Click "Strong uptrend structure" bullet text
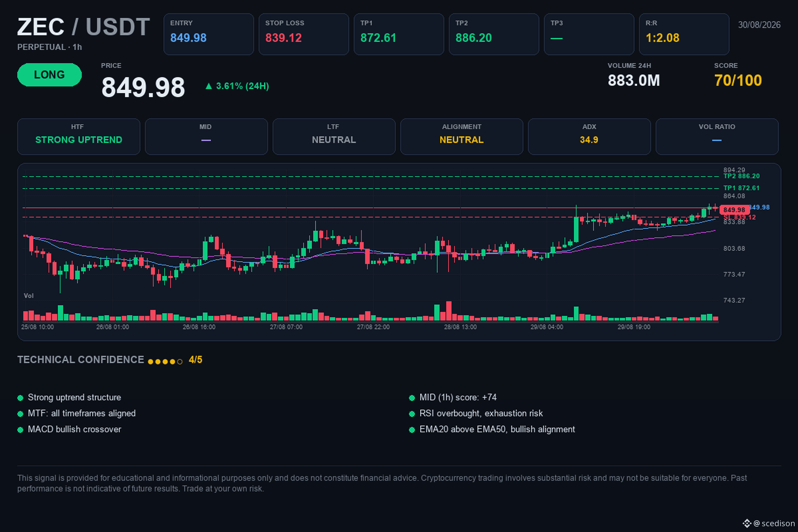798x532 pixels. tap(74, 397)
